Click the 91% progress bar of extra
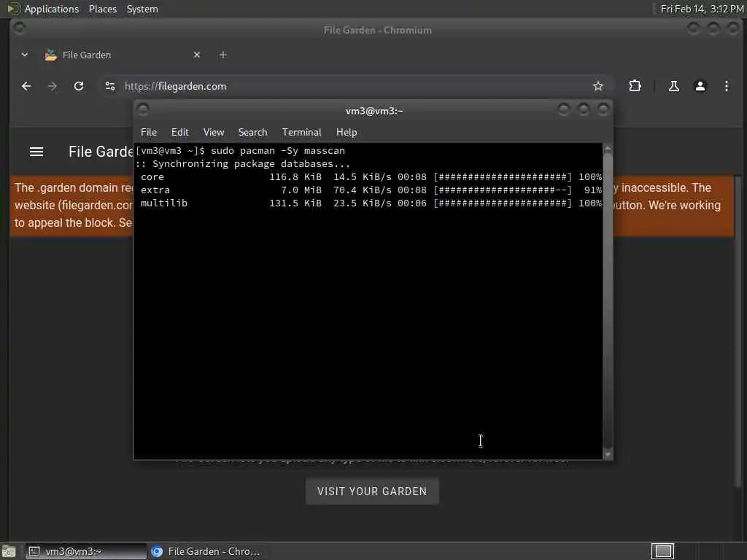747x560 pixels. pyautogui.click(x=502, y=190)
